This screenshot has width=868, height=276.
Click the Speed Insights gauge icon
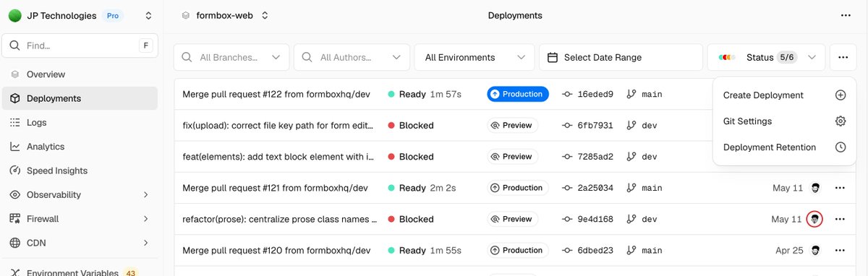coord(14,171)
